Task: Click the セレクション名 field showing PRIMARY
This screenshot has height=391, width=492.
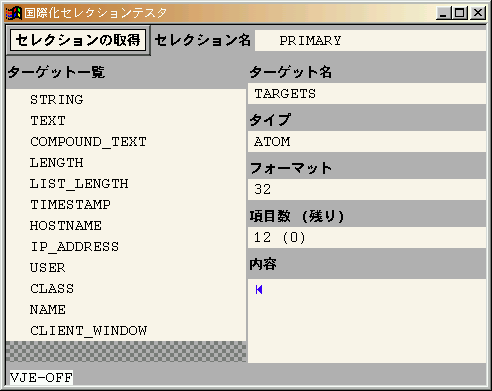Action: tap(370, 41)
